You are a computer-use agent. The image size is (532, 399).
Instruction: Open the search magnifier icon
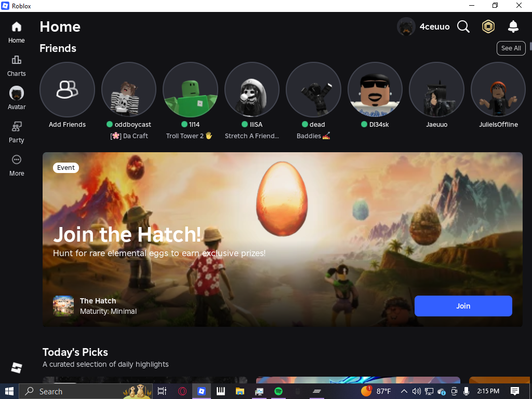463,26
